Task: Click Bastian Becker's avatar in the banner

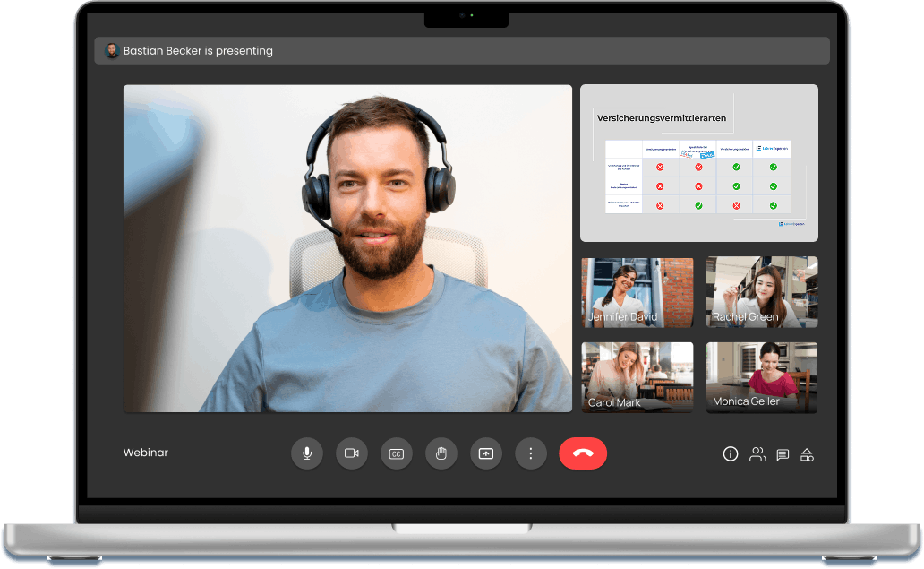Action: 112,51
